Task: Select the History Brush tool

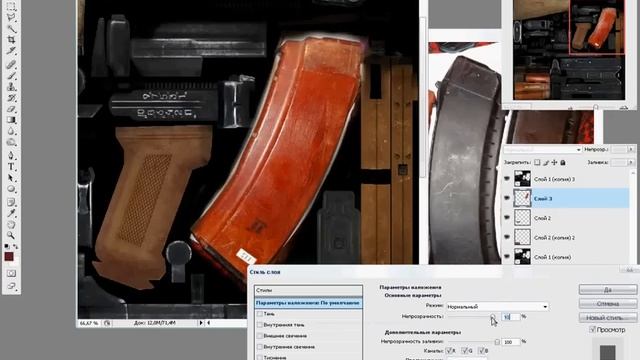Action: 11,98
